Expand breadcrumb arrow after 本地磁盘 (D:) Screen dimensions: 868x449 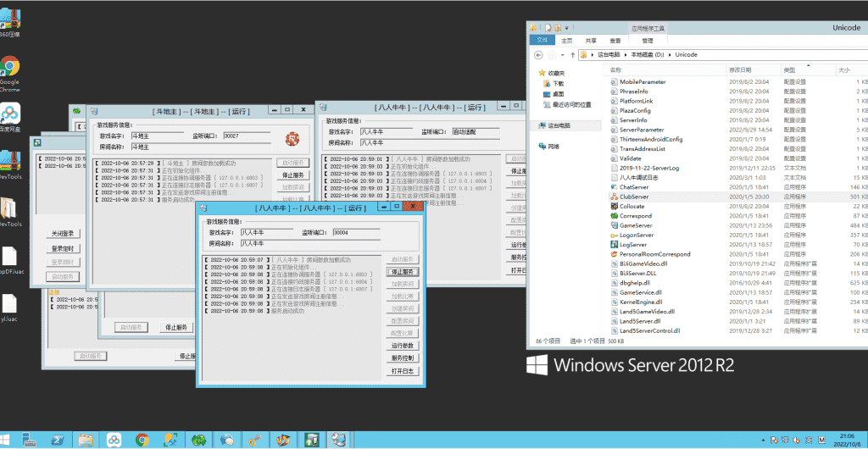click(670, 55)
